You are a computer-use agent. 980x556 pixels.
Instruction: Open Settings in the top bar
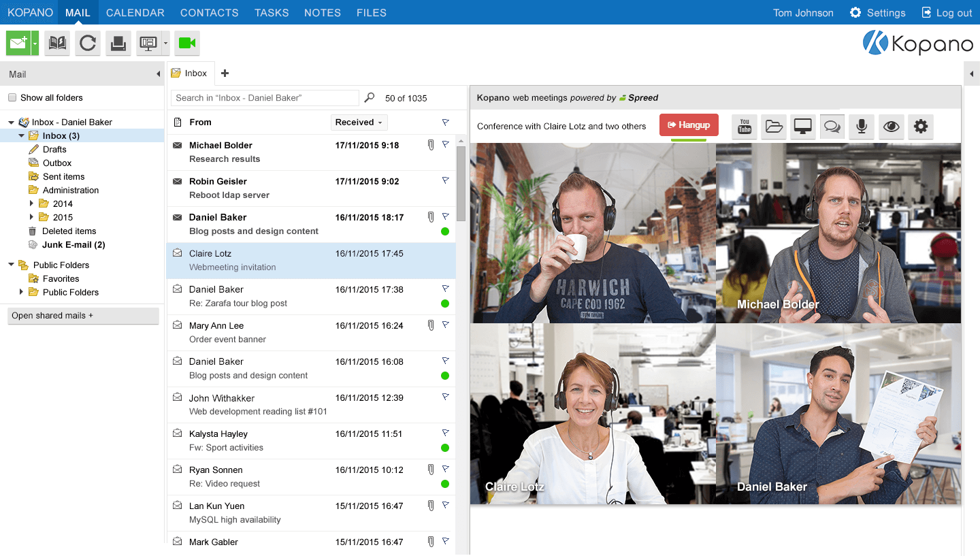point(877,13)
